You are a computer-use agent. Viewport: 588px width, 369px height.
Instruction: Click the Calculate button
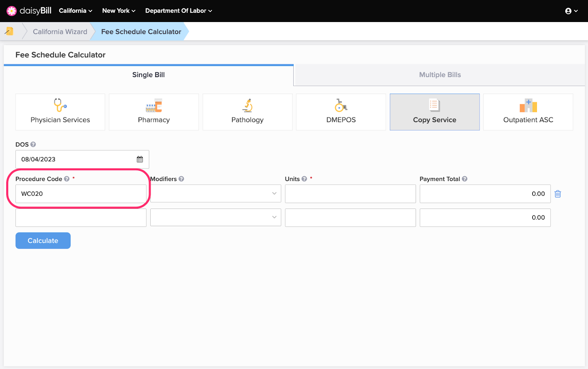click(x=43, y=240)
